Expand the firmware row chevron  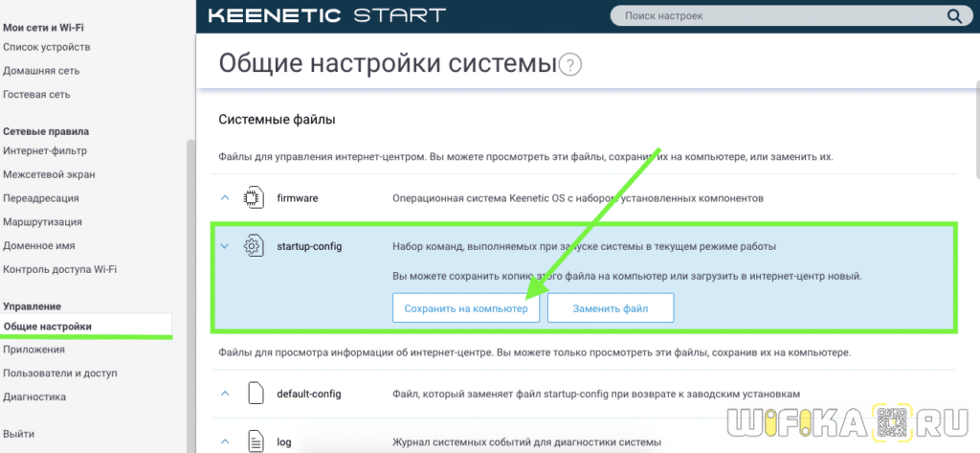[x=226, y=198]
